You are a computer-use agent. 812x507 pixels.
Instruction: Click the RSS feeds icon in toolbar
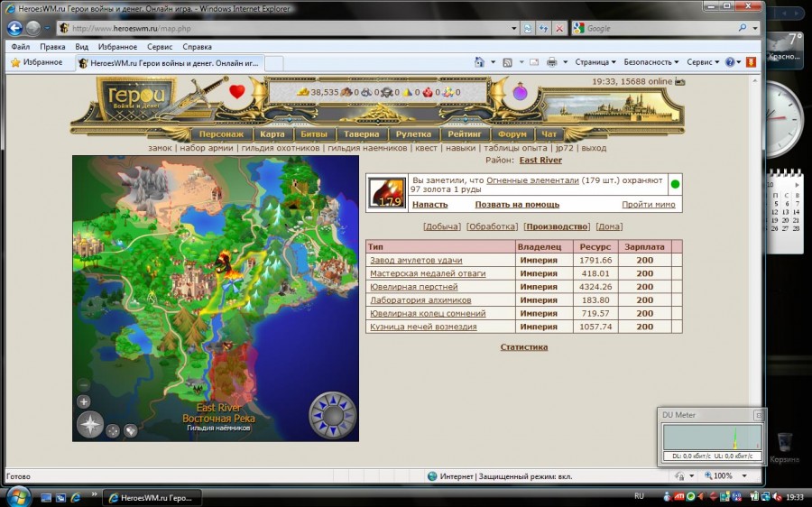click(x=507, y=62)
